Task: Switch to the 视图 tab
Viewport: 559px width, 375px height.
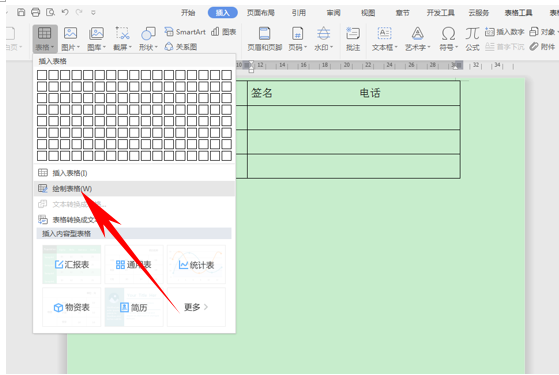Action: [x=368, y=13]
